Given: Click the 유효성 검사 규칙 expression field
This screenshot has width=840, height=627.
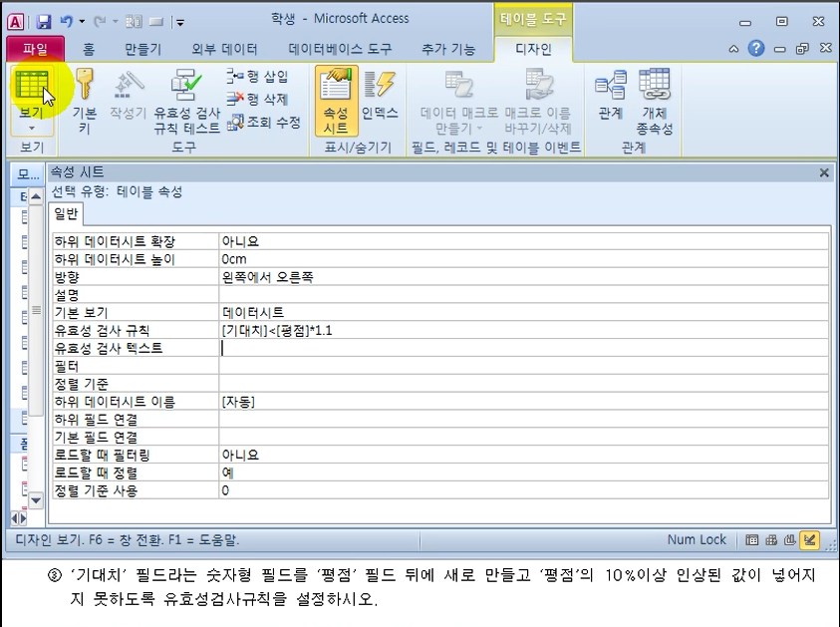Looking at the screenshot, I should coord(524,330).
